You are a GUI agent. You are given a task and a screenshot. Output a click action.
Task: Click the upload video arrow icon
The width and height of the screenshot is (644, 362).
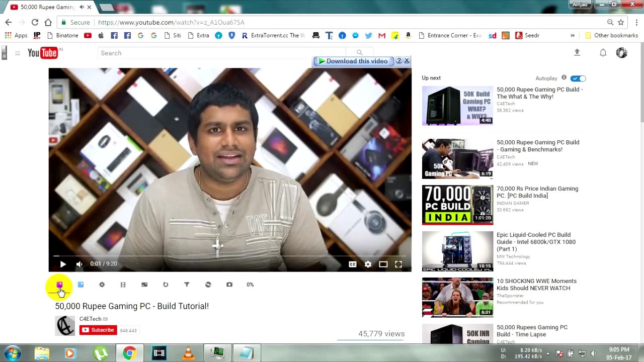pyautogui.click(x=577, y=52)
